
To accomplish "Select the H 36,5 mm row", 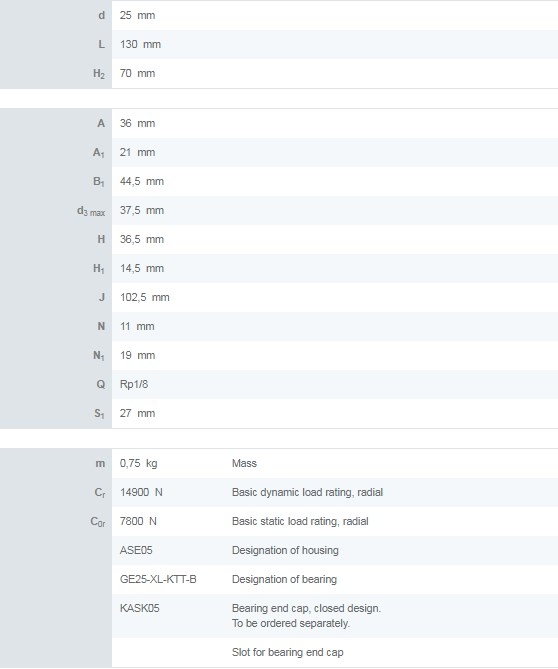I will pyautogui.click(x=279, y=239).
